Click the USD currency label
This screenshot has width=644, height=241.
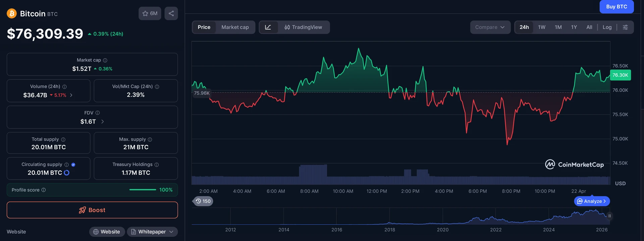tap(620, 184)
